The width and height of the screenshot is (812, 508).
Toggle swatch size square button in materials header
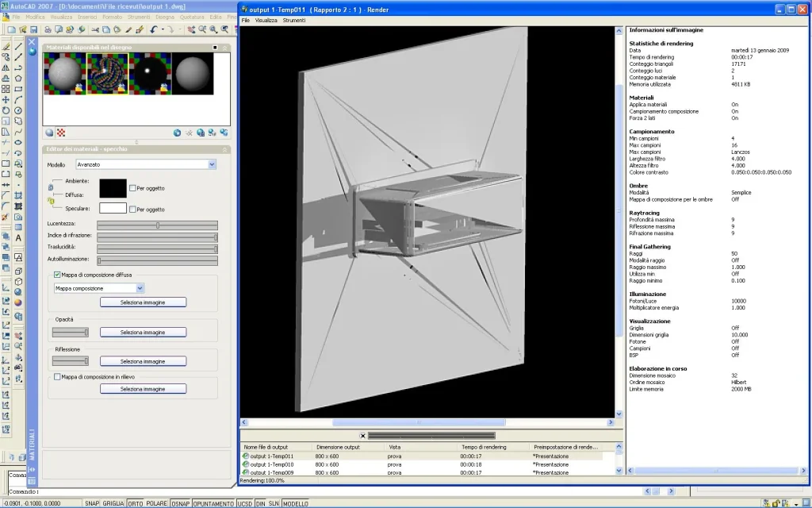click(x=215, y=48)
